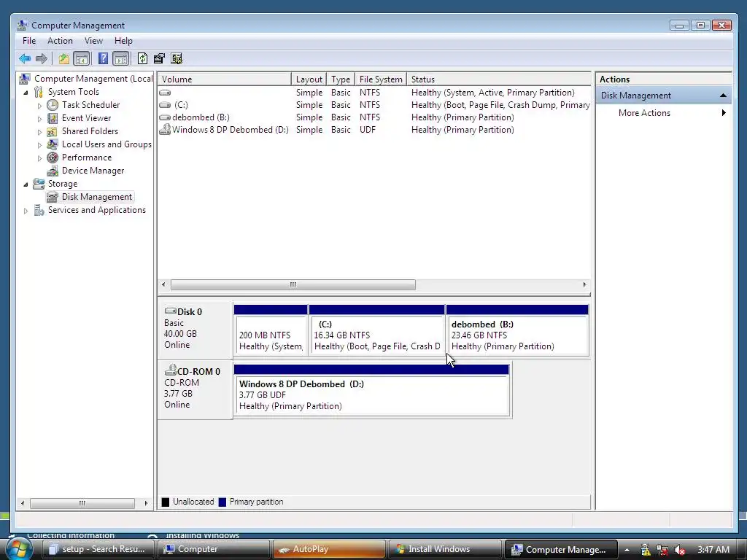747x560 pixels.
Task: Select Disk Management in the tree
Action: pos(97,197)
